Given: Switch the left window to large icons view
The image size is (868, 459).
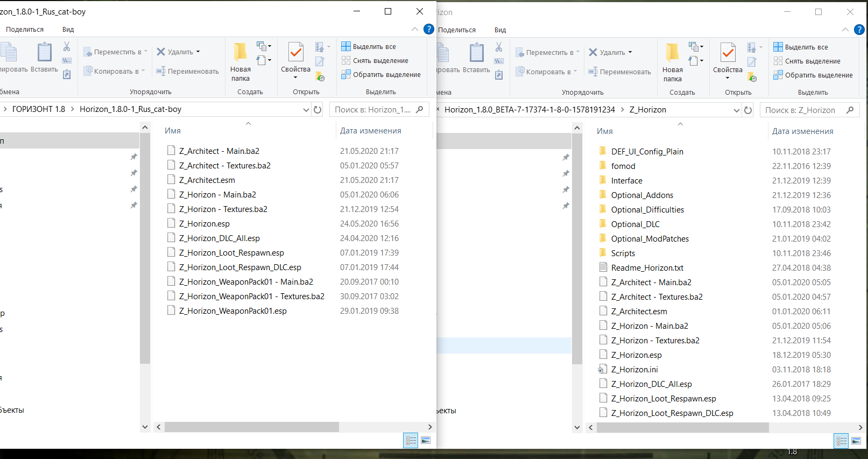Looking at the screenshot, I should click(x=426, y=441).
